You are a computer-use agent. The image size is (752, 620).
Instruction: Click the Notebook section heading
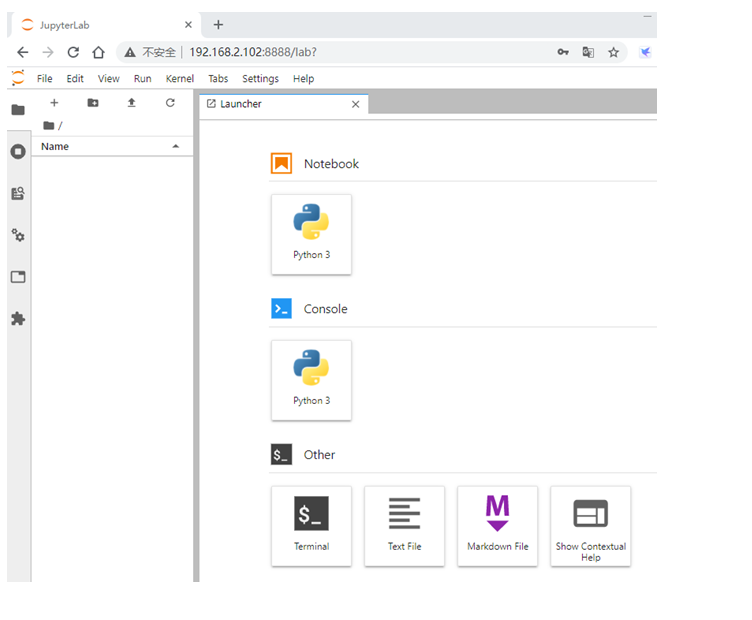331,164
